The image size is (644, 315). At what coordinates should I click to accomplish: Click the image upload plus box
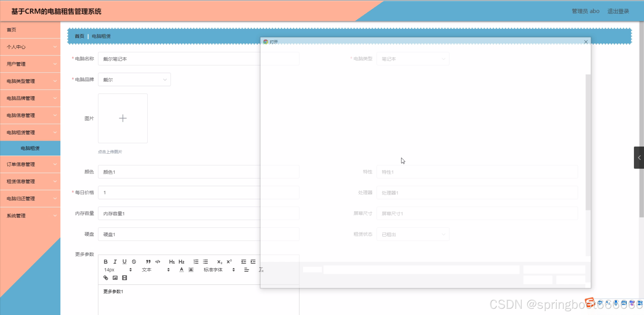point(123,118)
